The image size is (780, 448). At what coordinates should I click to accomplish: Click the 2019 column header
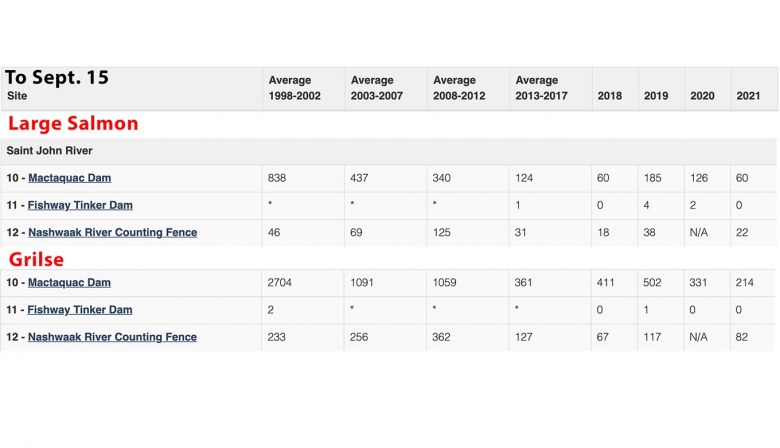[x=656, y=96]
